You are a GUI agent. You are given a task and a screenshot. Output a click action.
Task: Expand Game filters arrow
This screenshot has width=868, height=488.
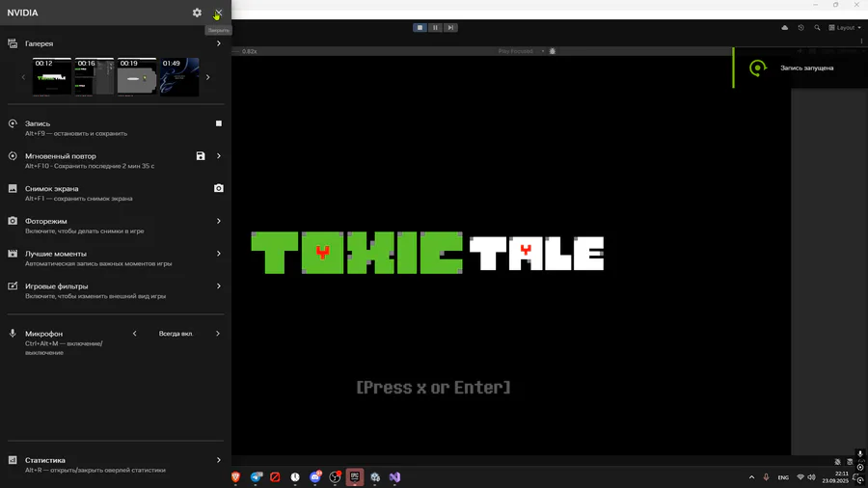(219, 286)
